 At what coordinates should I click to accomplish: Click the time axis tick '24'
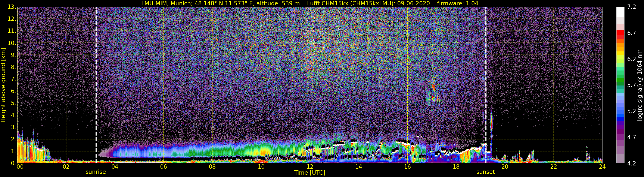click(x=602, y=167)
